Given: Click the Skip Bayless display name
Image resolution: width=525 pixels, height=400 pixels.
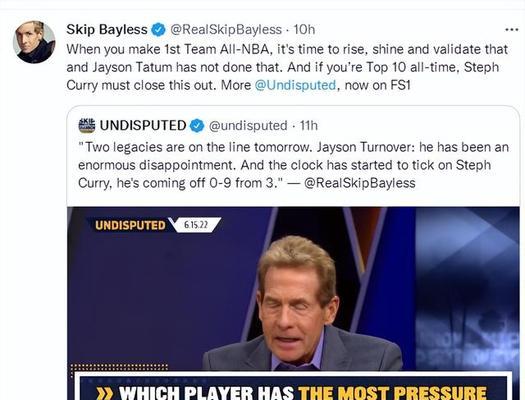Looking at the screenshot, I should [x=107, y=29].
